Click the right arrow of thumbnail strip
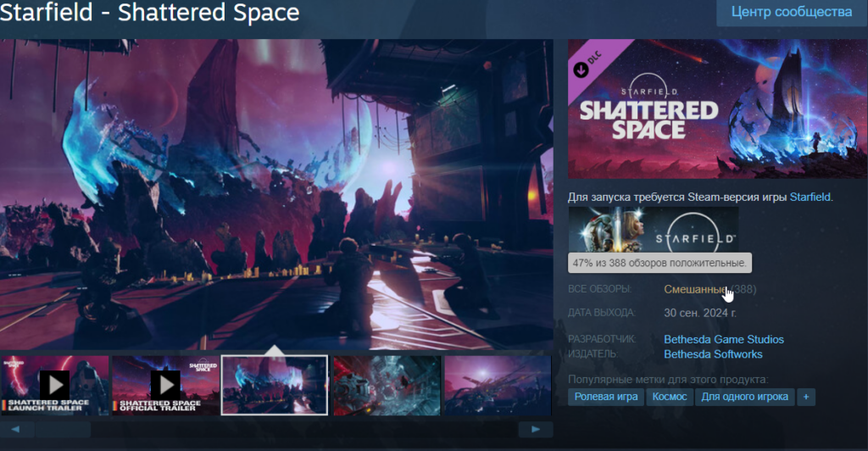 pyautogui.click(x=536, y=430)
